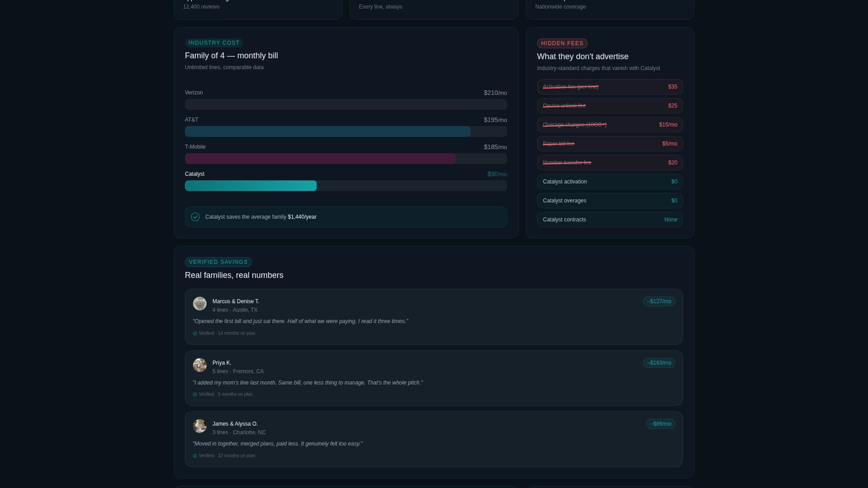Viewport: 868px width, 488px height.
Task: Click the HIDDEN FEES badge
Action: (562, 43)
